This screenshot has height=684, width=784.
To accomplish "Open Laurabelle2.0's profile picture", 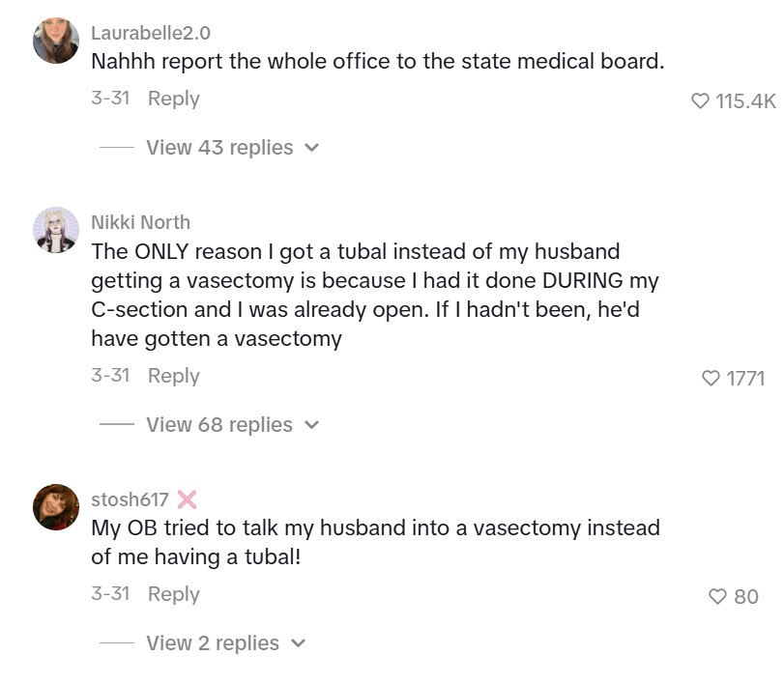I will pyautogui.click(x=56, y=41).
